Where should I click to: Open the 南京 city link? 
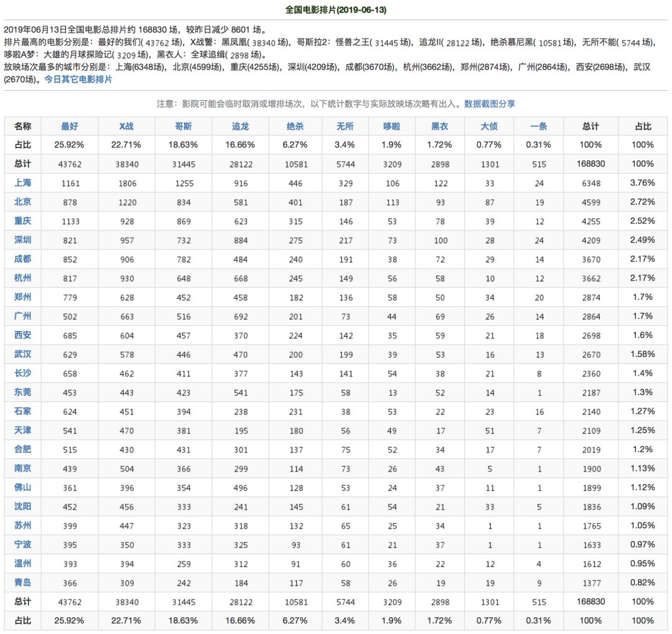pyautogui.click(x=23, y=469)
